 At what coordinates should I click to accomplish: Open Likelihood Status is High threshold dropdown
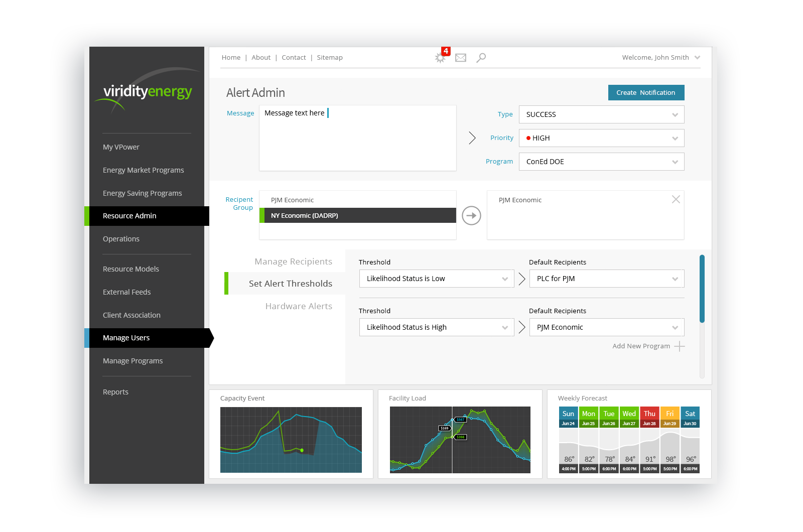(437, 327)
